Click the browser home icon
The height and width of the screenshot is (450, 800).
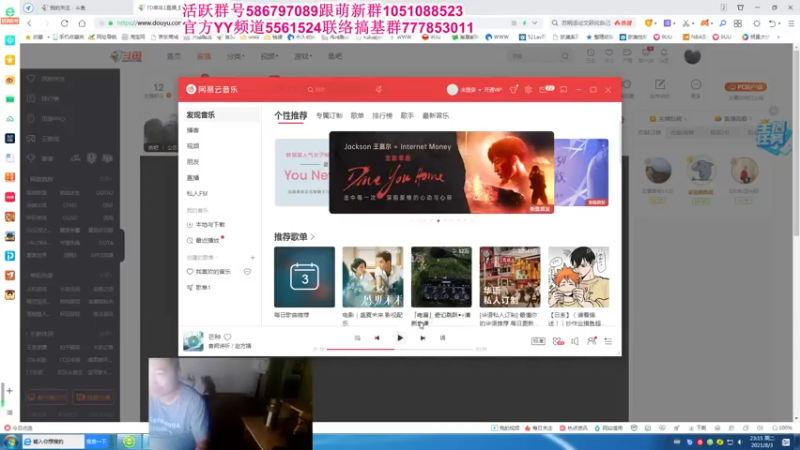[x=82, y=23]
